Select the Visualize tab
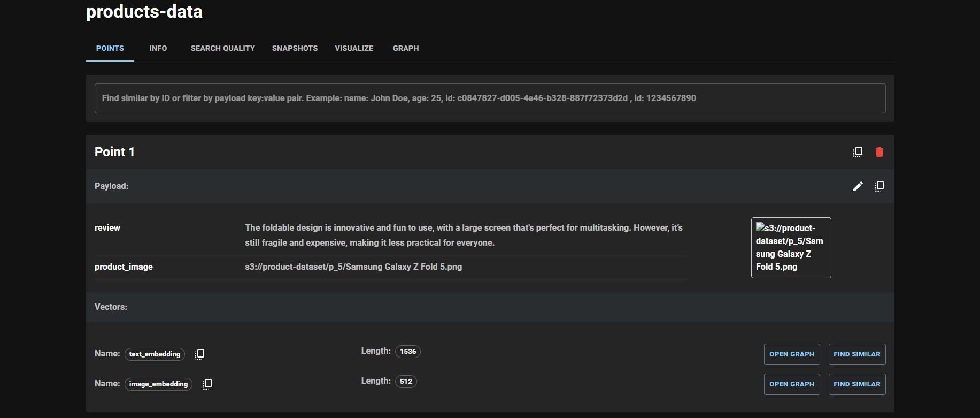Screen dimensions: 980x418 [x=354, y=48]
